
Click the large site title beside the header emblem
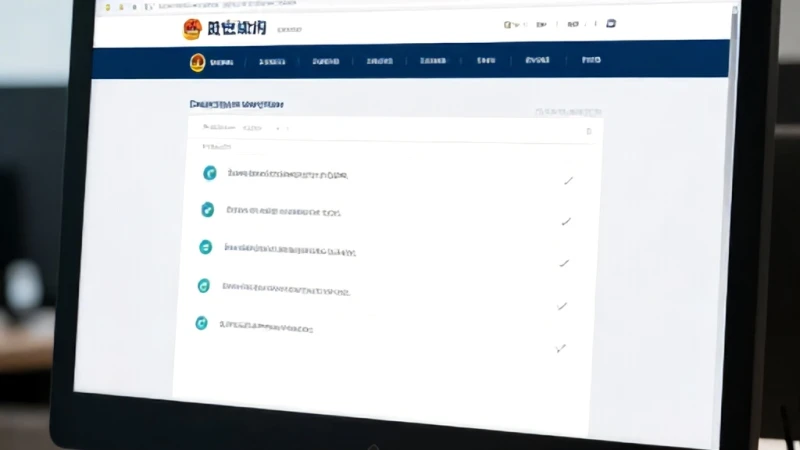point(237,28)
